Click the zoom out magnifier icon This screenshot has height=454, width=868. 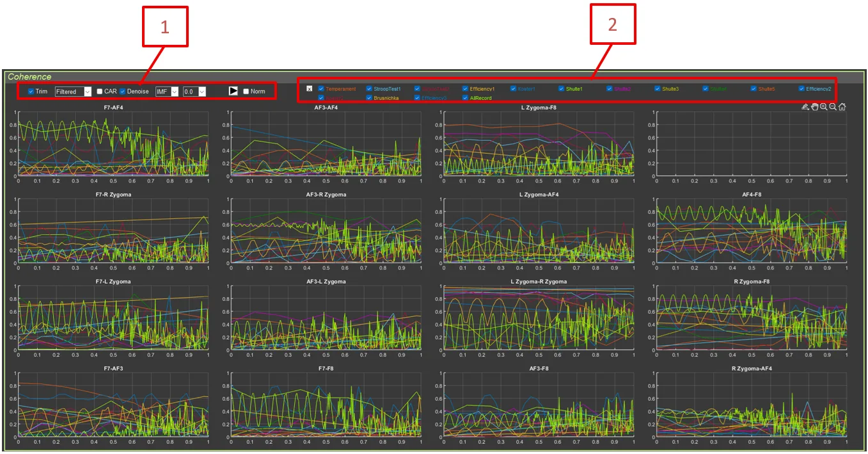point(833,107)
